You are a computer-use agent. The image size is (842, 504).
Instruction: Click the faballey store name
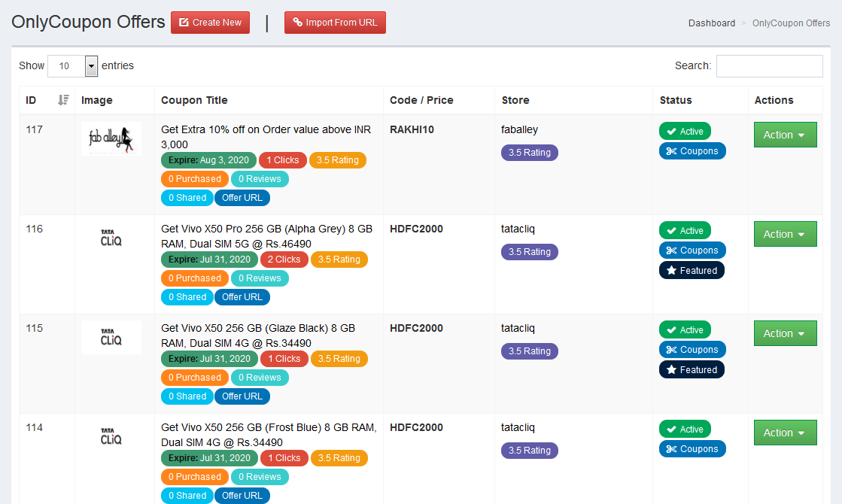[x=519, y=129]
